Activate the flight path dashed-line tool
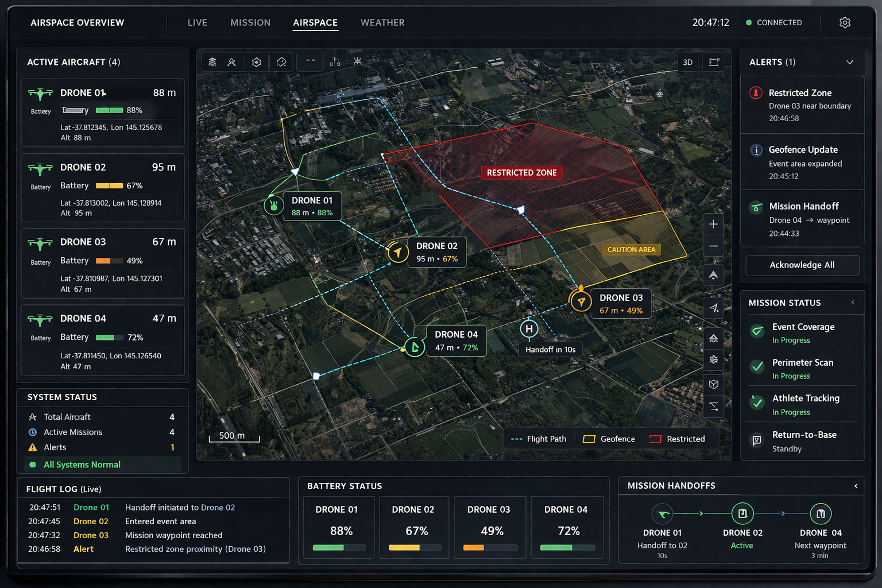The width and height of the screenshot is (882, 588). click(x=310, y=62)
